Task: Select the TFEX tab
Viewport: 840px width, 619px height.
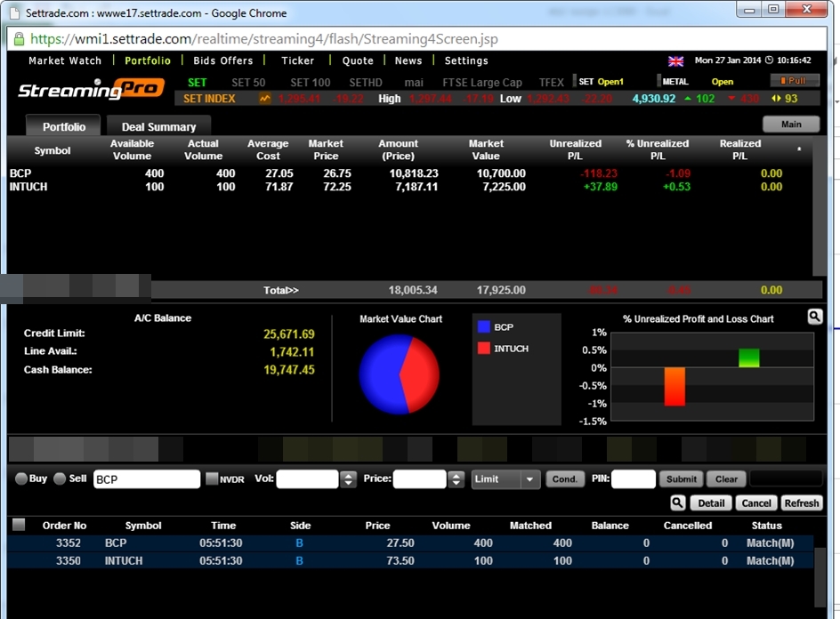Action: tap(552, 83)
